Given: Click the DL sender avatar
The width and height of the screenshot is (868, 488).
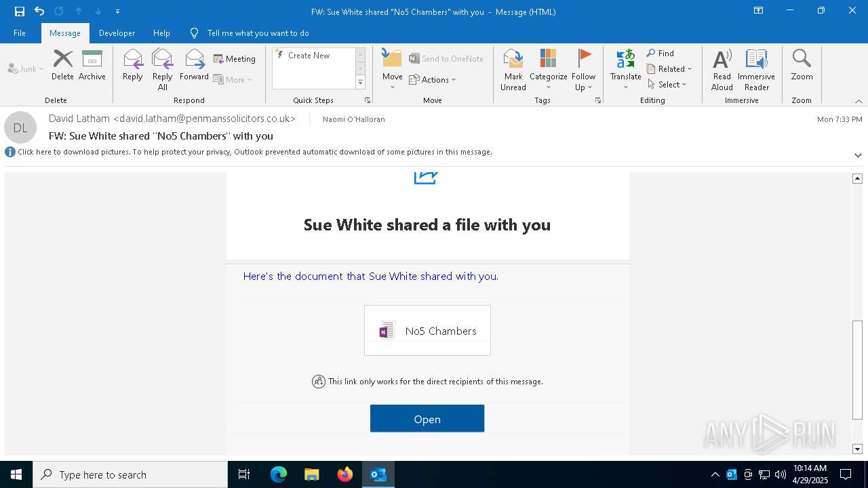Looking at the screenshot, I should pos(20,127).
